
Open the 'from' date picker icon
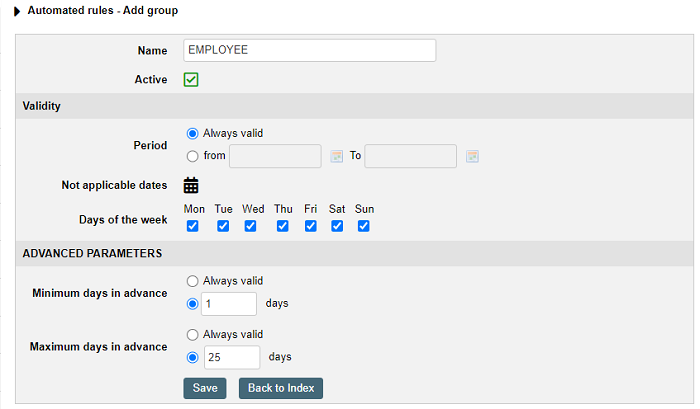(337, 156)
